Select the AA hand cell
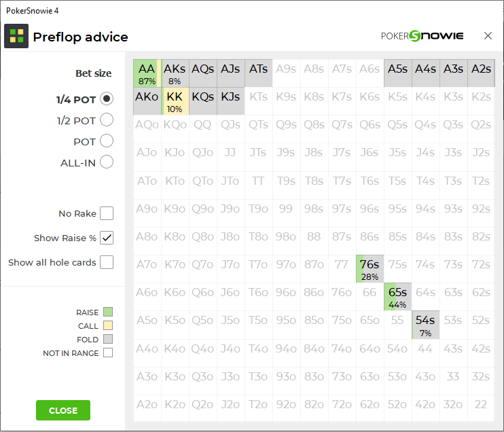The image size is (504, 432). click(147, 73)
